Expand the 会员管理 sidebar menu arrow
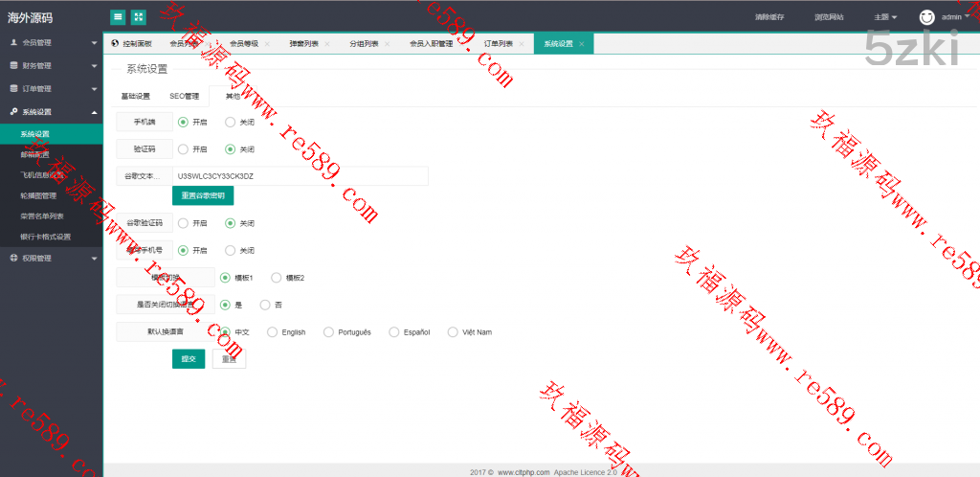The width and height of the screenshot is (980, 477). coord(95,43)
